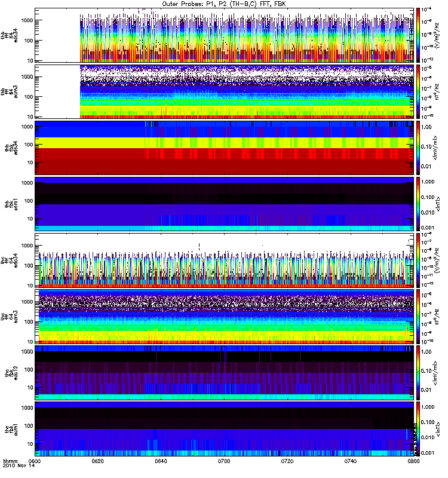Click '<|nT|>' unit label of thb fbk scm1
448x478 pixels.
point(438,204)
